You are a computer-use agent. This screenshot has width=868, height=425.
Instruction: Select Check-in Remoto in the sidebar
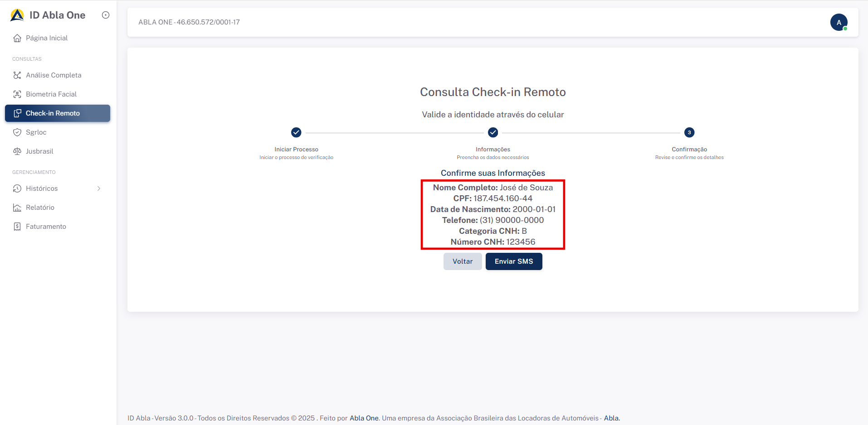(x=53, y=113)
